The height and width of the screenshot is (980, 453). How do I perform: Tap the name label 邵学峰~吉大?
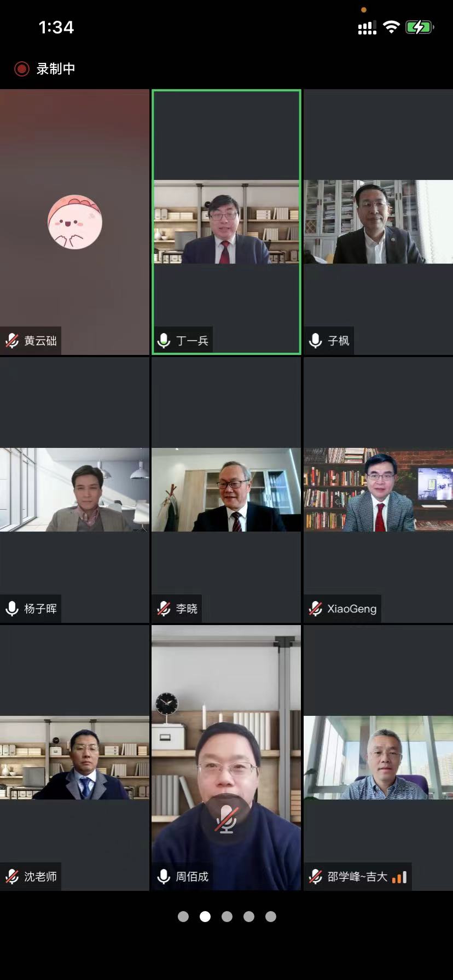357,877
